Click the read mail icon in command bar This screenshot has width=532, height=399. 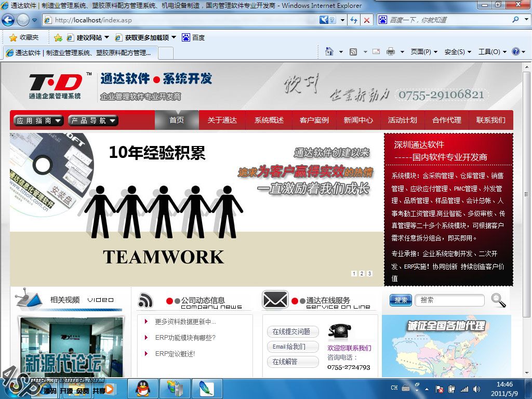click(x=376, y=51)
